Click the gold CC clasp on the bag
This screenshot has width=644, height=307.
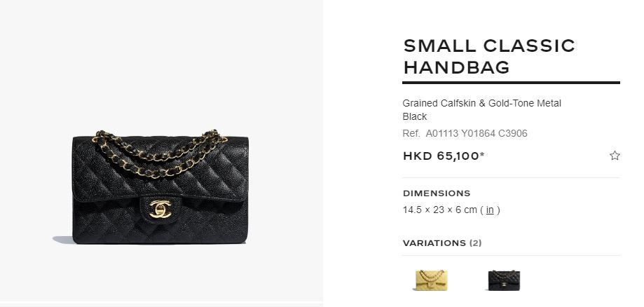point(160,209)
